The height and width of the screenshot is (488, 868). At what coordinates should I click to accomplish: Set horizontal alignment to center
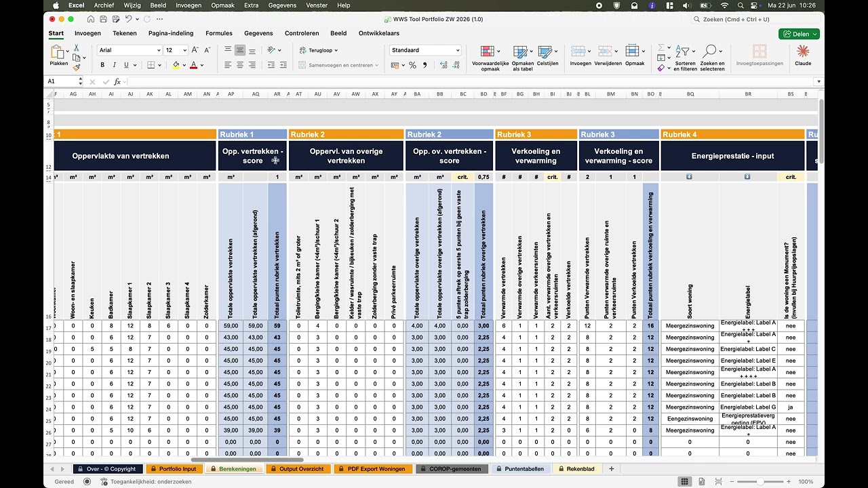click(239, 65)
